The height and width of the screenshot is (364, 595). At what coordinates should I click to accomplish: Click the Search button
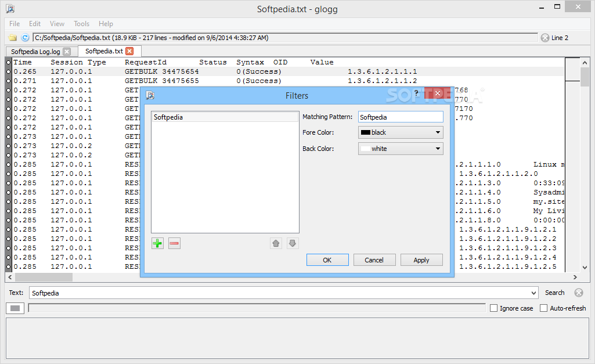pos(555,293)
